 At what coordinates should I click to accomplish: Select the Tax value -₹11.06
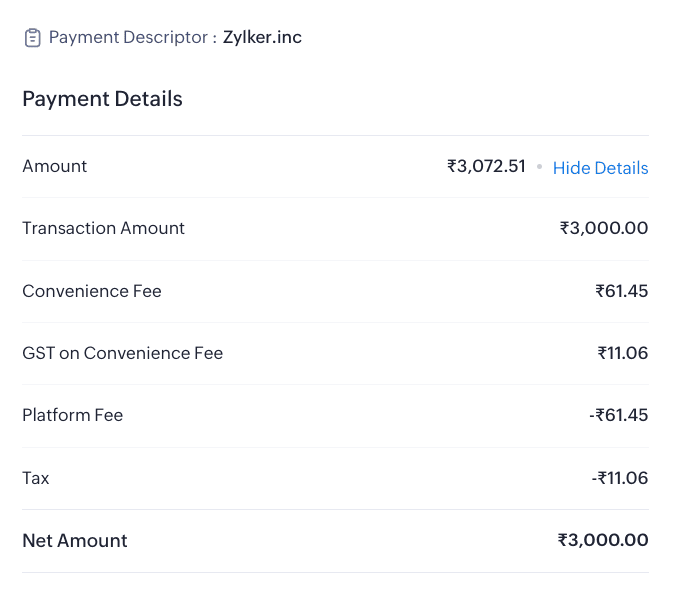coord(619,478)
